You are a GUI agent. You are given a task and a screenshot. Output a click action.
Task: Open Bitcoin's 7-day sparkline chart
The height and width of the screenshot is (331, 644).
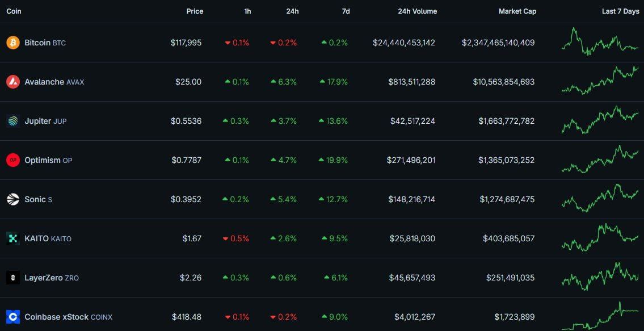[x=600, y=41]
